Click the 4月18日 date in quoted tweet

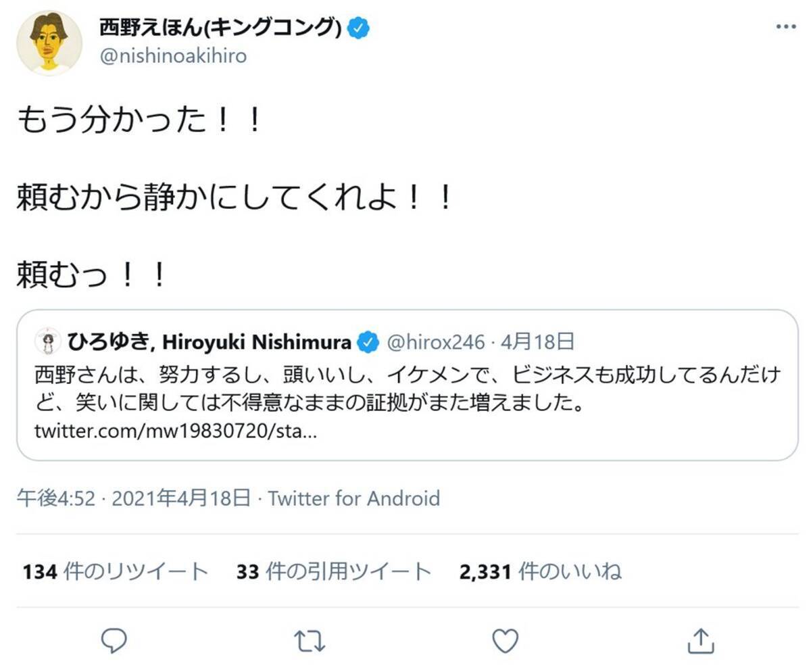tap(538, 343)
